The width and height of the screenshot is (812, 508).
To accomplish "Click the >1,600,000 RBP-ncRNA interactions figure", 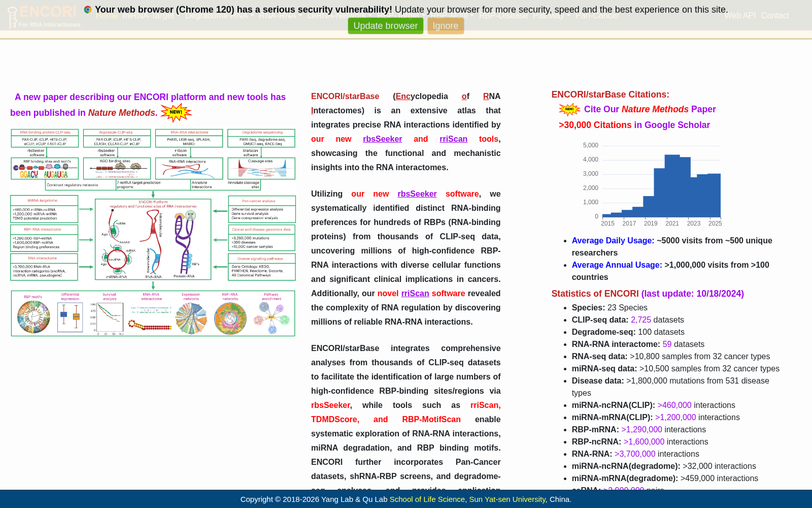I will click(644, 442).
